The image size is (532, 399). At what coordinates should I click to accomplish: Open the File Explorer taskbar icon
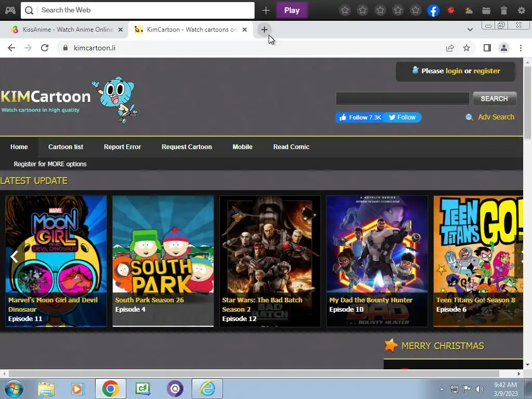tap(46, 389)
